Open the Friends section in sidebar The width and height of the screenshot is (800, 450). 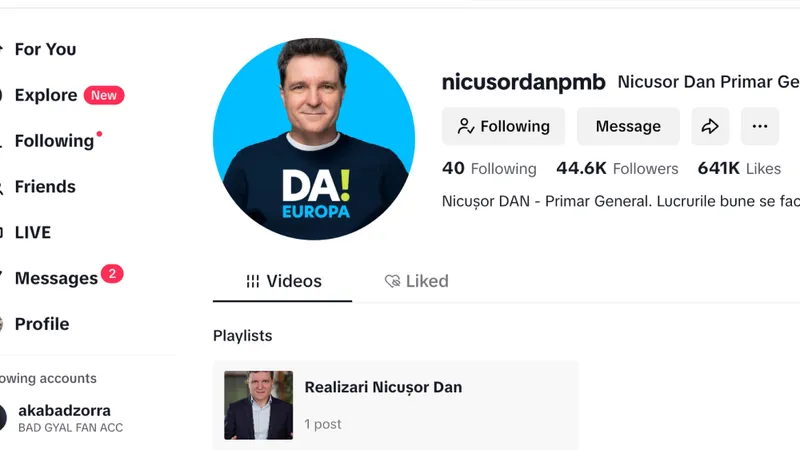tap(45, 187)
